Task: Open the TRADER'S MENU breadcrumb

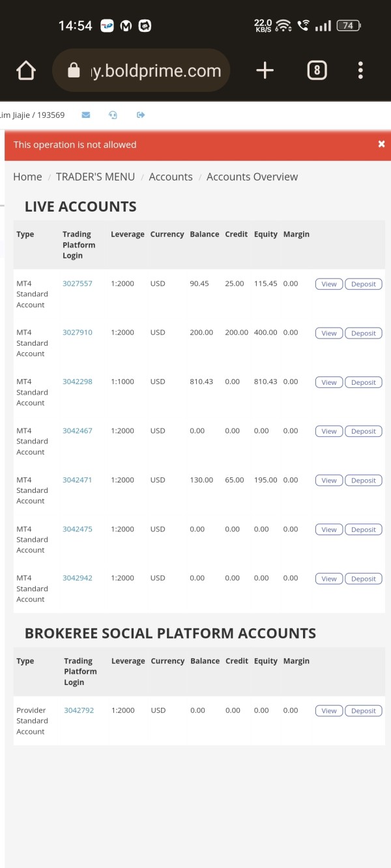Action: click(x=95, y=176)
